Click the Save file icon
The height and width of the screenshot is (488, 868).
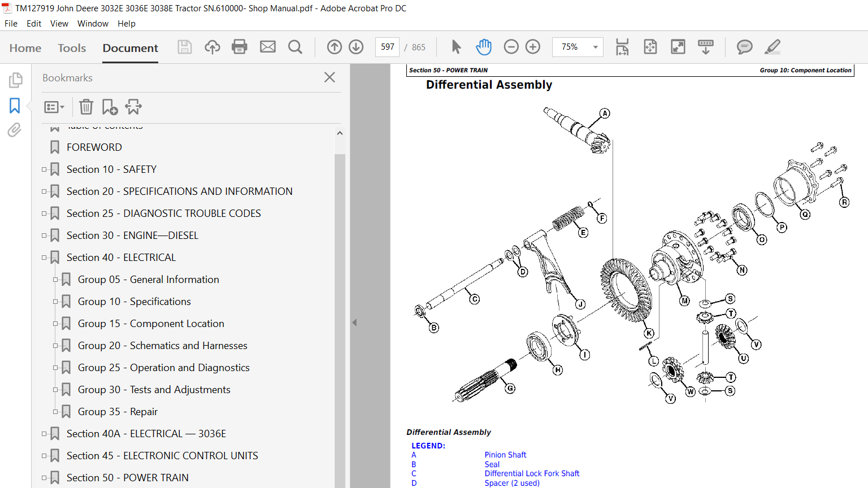pyautogui.click(x=185, y=47)
